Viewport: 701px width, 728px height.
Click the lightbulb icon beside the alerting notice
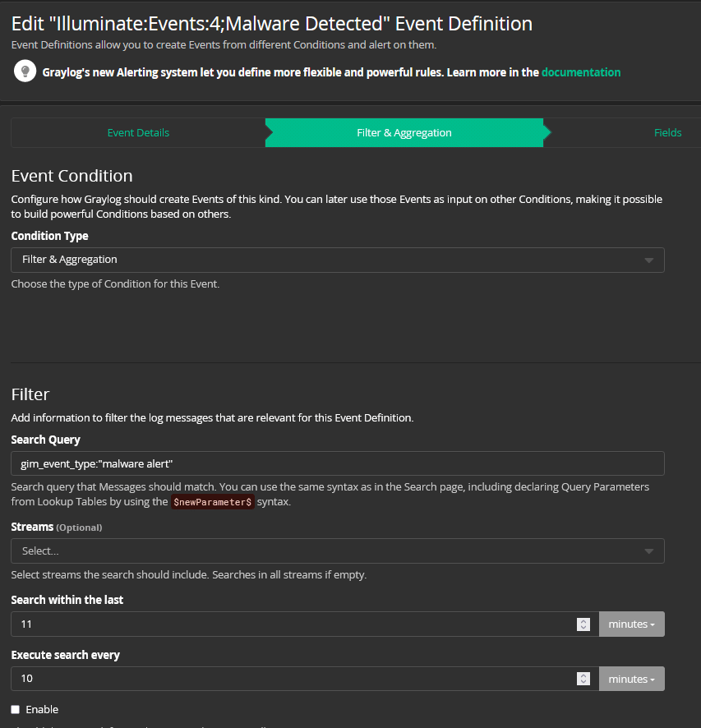25,71
